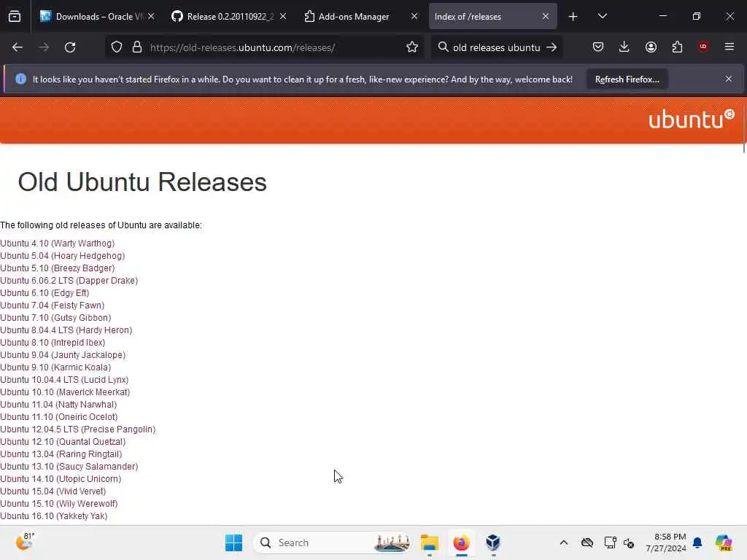Open Ubuntu 11.04 (Natty Narwhal) link

coord(58,404)
